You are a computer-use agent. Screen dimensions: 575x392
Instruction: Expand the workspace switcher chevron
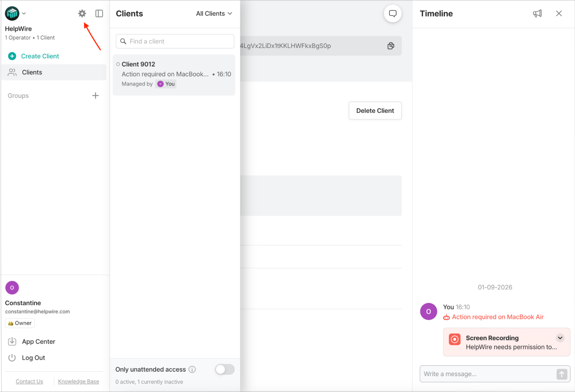(x=24, y=14)
